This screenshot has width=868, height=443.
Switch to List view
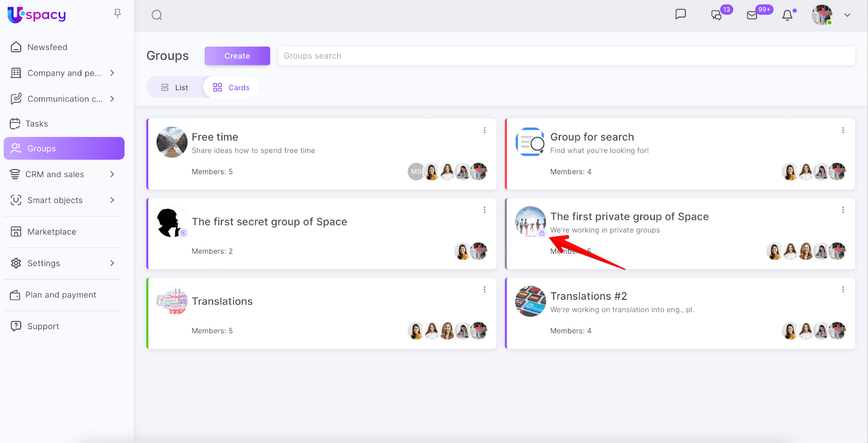pos(175,87)
